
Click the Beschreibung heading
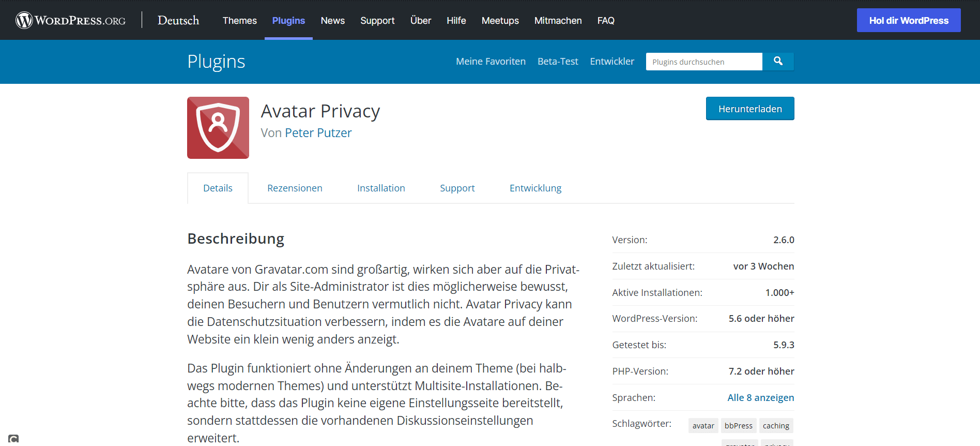point(236,239)
